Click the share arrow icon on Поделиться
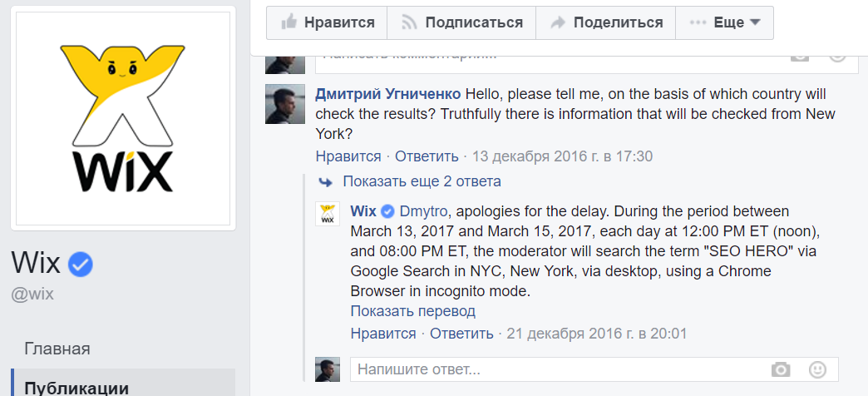 pos(557,22)
